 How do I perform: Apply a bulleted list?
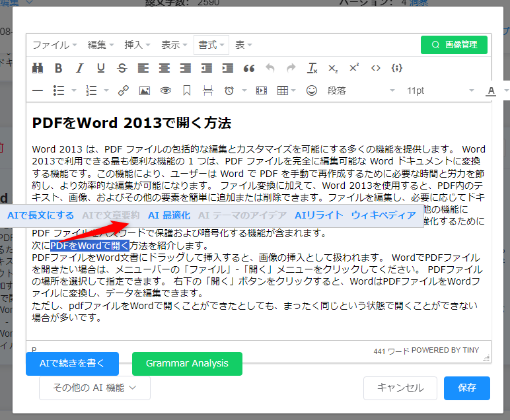[59, 90]
